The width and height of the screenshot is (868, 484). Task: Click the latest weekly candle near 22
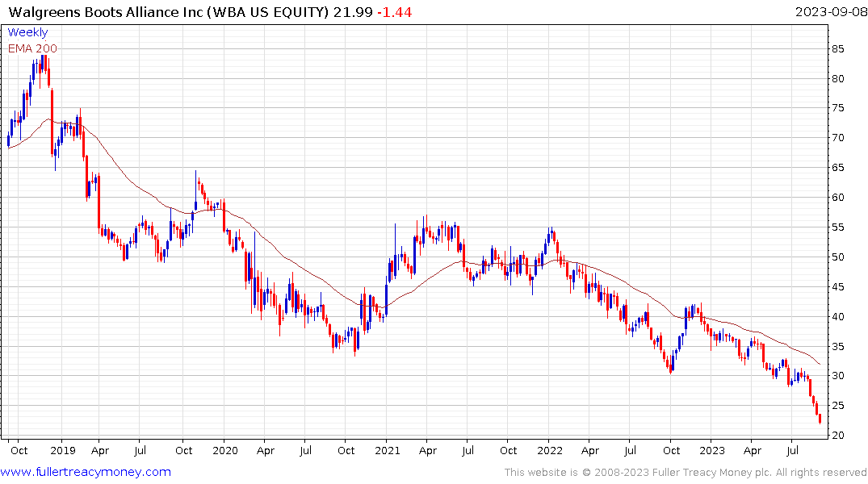[820, 419]
